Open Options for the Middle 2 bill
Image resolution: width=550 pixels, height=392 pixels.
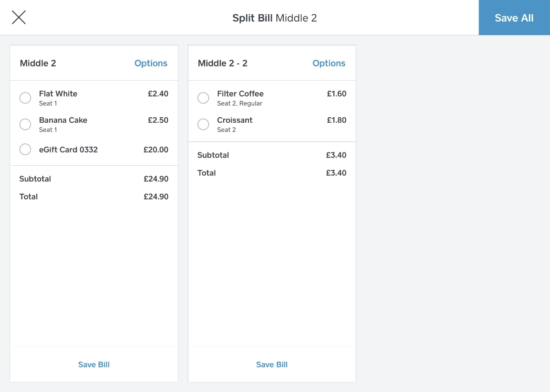[x=151, y=63]
